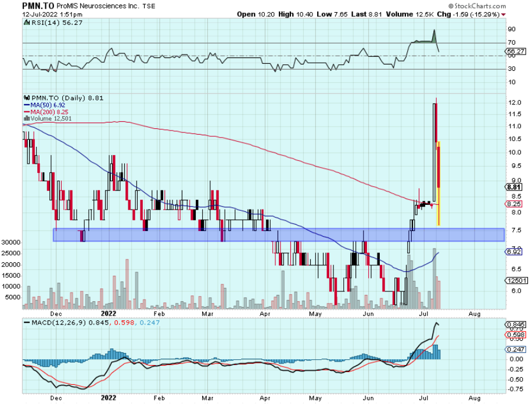Click the Apr label on the price panel's time axis

[265, 314]
